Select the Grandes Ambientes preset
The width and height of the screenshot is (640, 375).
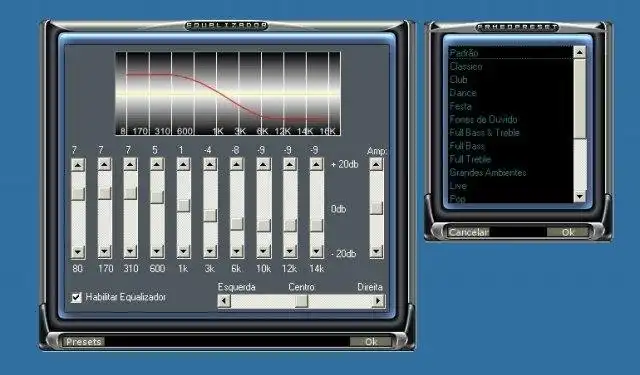511,172
